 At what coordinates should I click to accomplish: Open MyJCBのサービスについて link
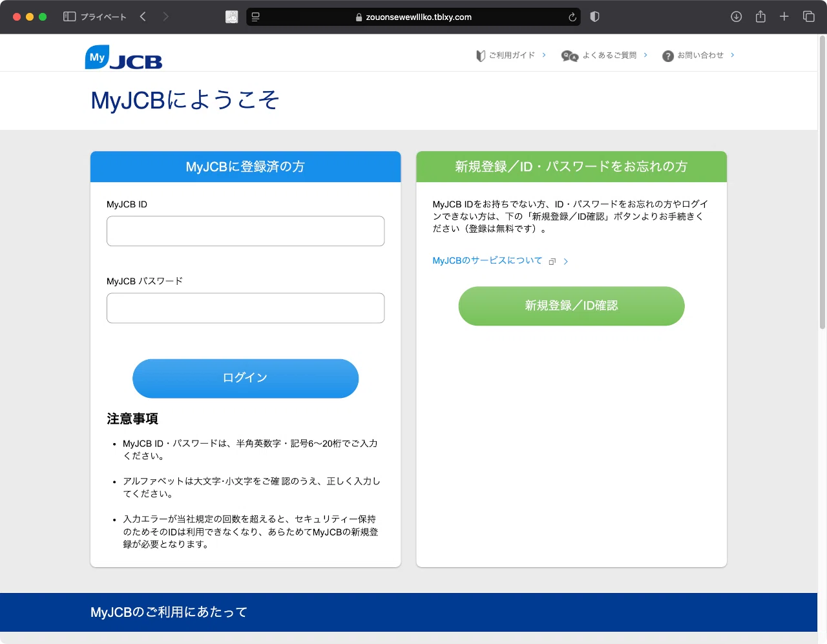487,260
